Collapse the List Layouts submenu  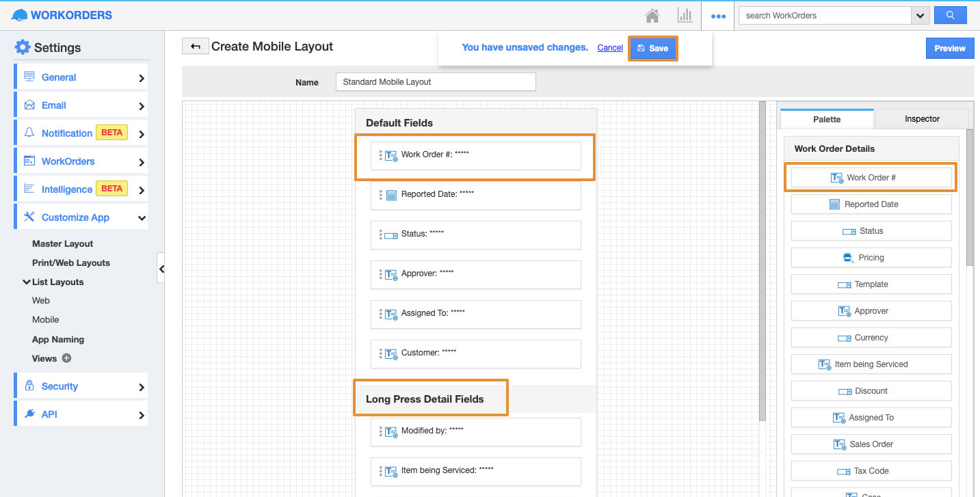click(27, 282)
